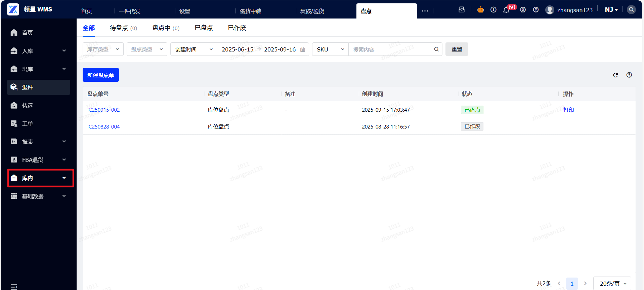Open the 创建时间 dropdown

pos(194,49)
